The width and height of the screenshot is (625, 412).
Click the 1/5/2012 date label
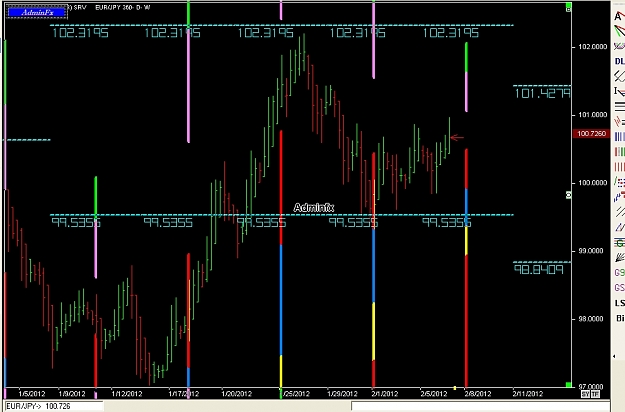(x=31, y=394)
